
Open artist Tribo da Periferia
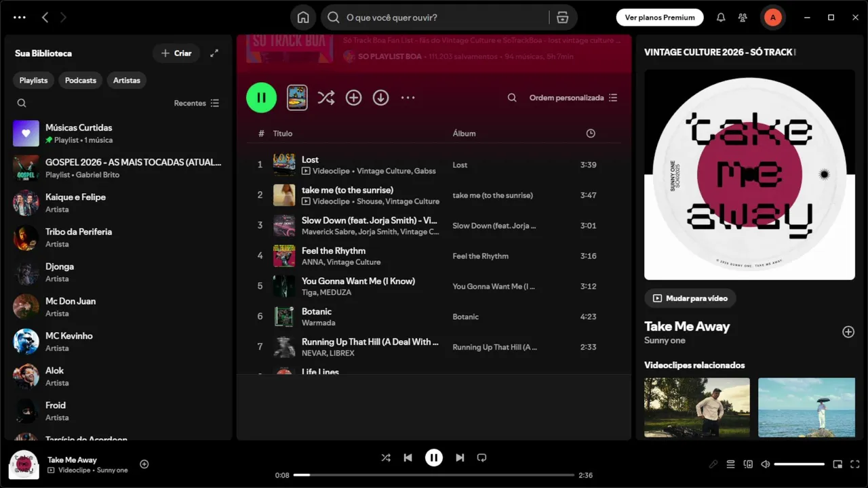119,237
